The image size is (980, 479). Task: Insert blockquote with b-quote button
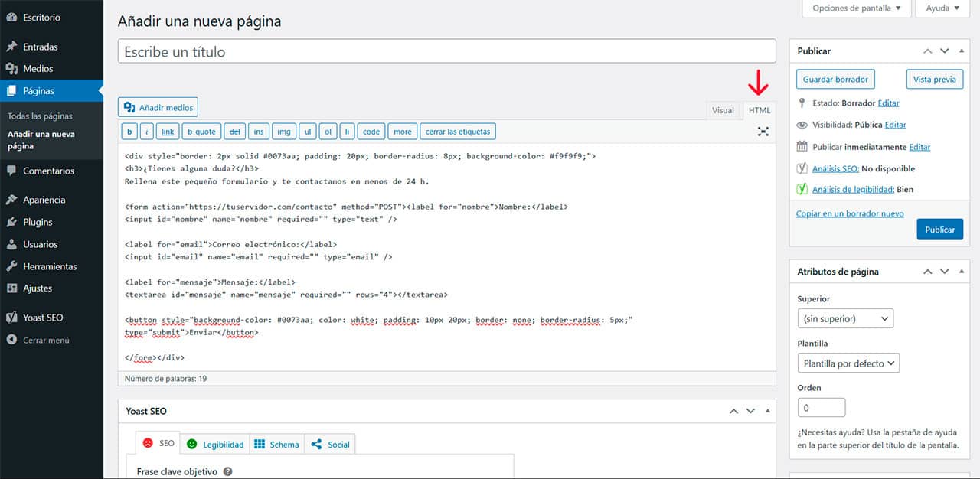201,132
